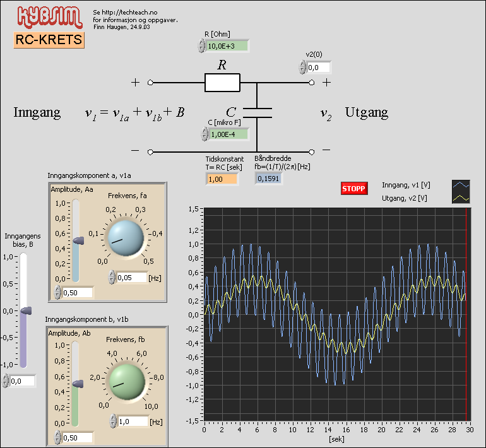The height and width of the screenshot is (448, 486).
Task: Click the Frekvens fa stepper arrows
Action: click(x=112, y=277)
